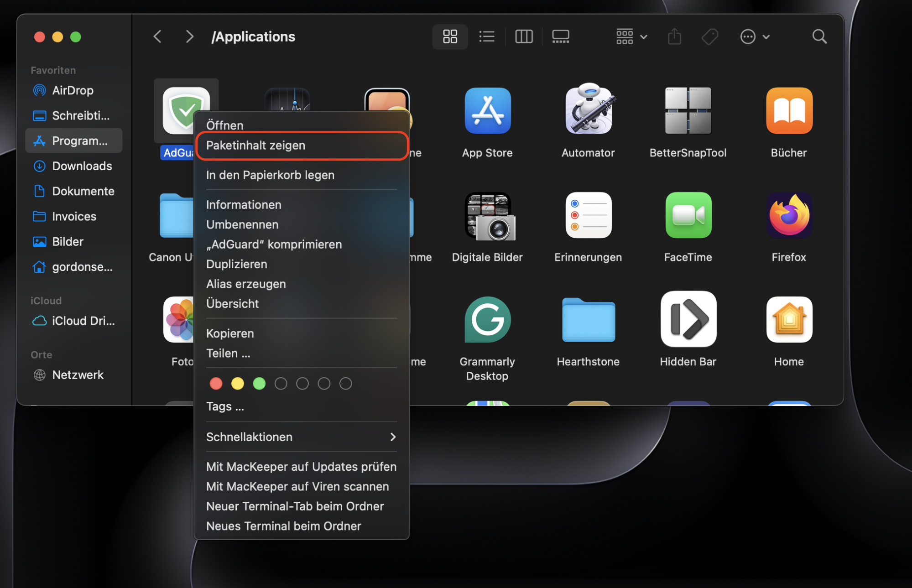Switch to icon grid view
The height and width of the screenshot is (588, 912).
tap(450, 36)
